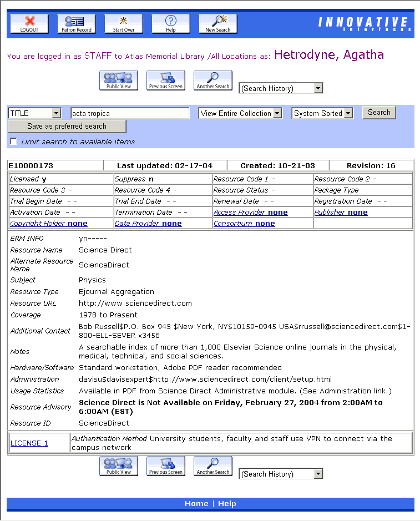Click the Search button
Screen dimensions: 420x521
379,113
